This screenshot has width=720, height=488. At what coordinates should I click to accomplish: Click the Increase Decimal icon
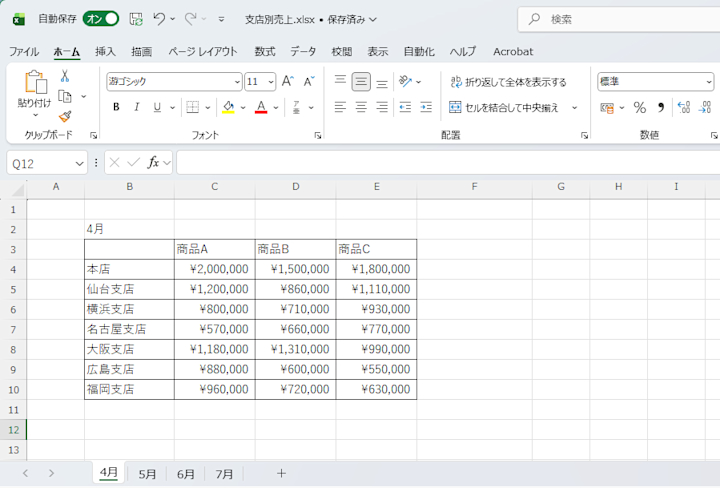[684, 107]
